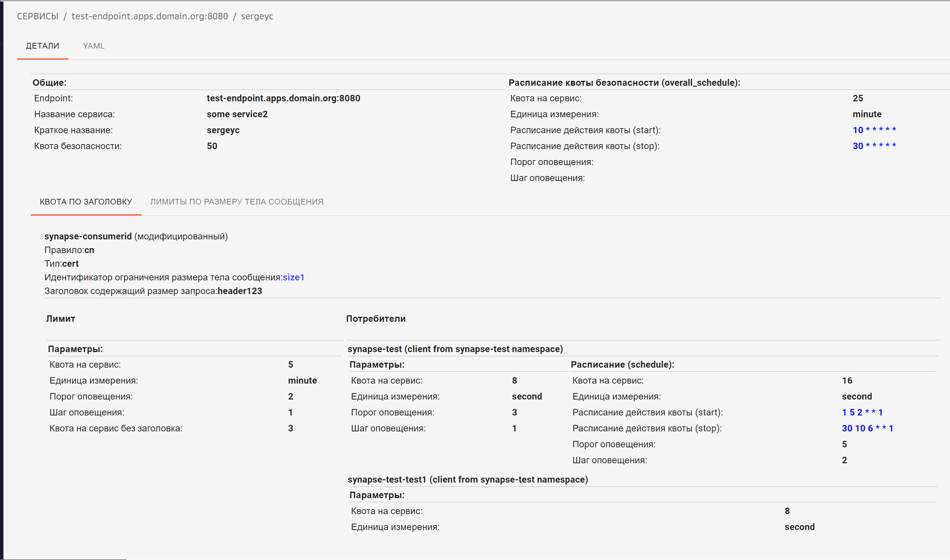Click the Потребители column heading
This screenshot has height=560, width=950.
tap(375, 319)
